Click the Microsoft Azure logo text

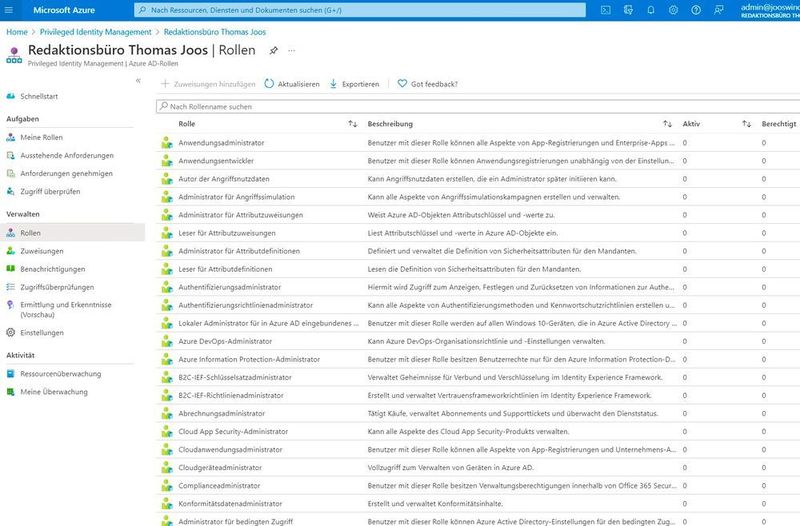(x=64, y=10)
